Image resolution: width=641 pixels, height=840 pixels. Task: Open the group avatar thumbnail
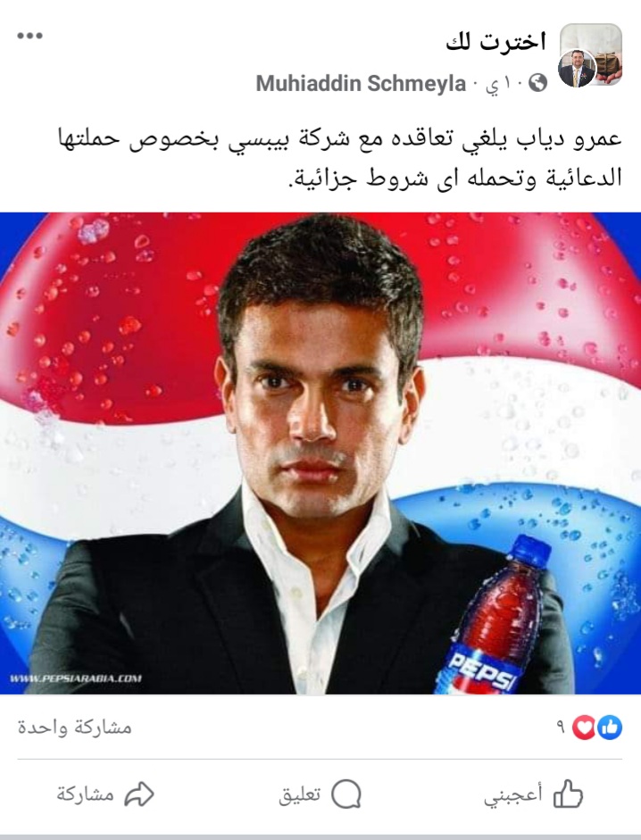coord(591,54)
